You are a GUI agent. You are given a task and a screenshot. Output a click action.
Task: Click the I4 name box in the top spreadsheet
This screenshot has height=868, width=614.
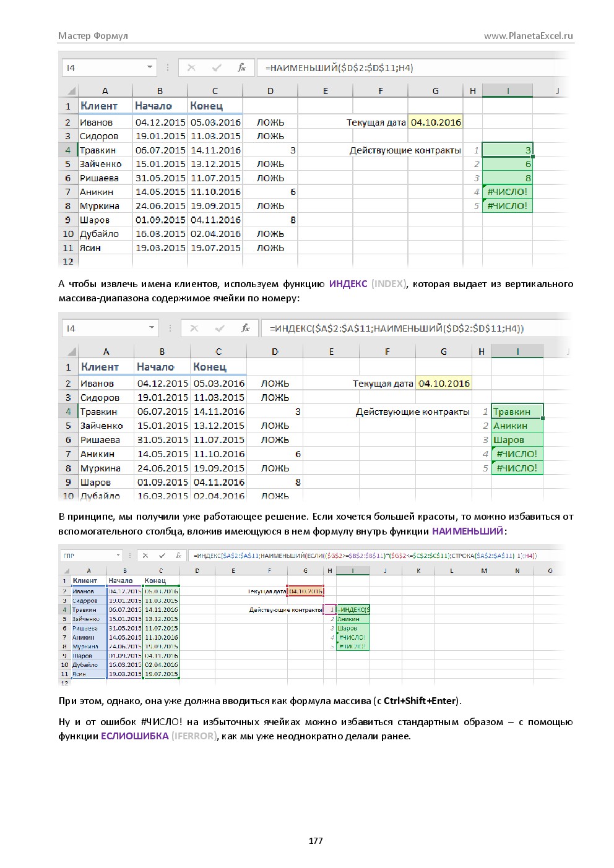pos(110,67)
